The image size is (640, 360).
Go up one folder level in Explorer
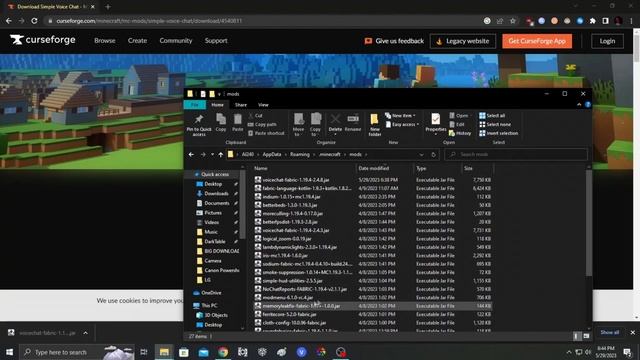[x=220, y=155]
